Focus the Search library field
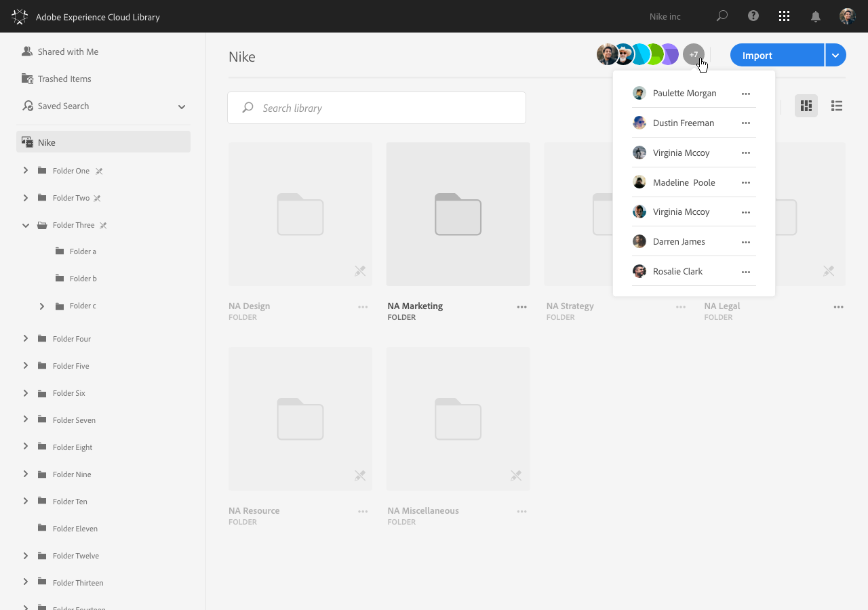The height and width of the screenshot is (610, 868). (x=377, y=108)
